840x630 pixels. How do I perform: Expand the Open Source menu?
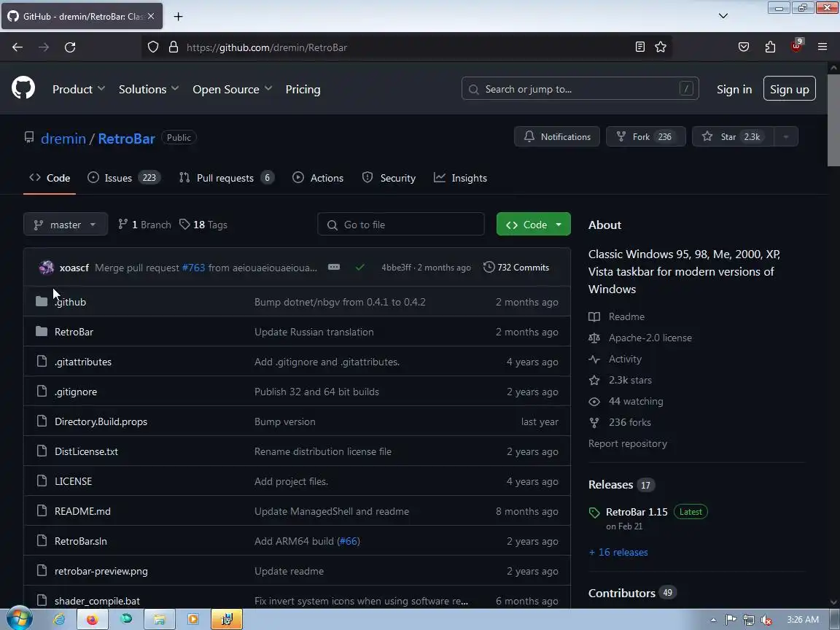coord(233,90)
